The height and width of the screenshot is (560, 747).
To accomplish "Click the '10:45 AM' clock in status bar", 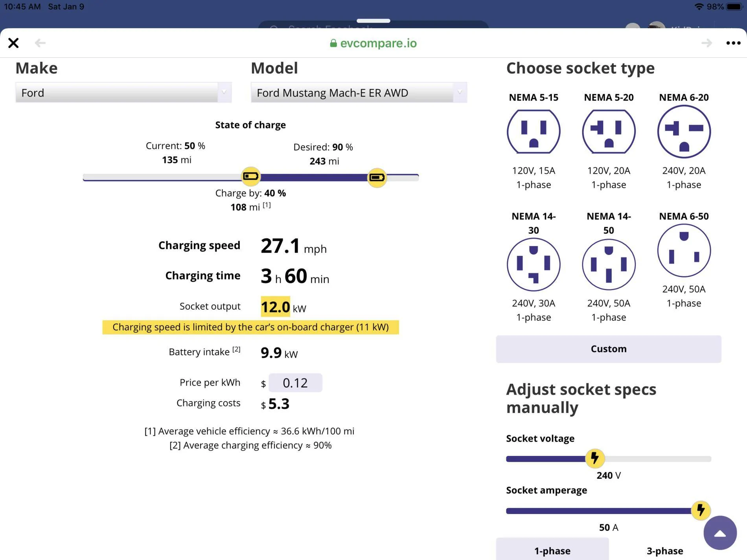I will (x=22, y=7).
